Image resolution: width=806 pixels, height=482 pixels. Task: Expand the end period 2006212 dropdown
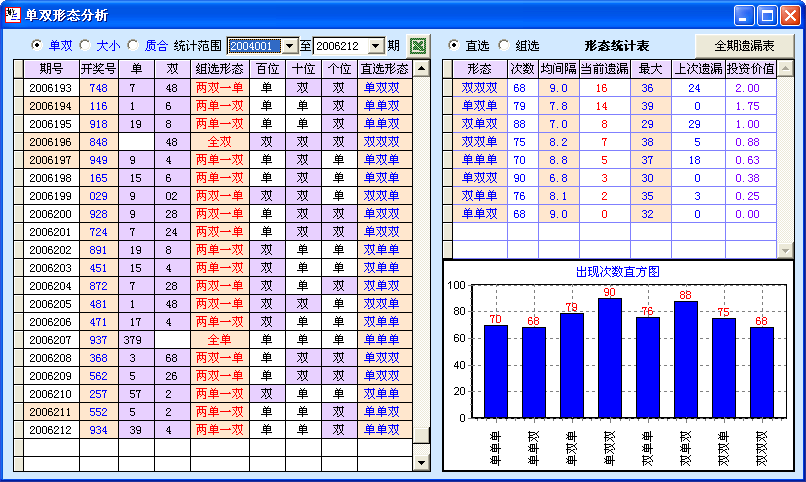point(376,46)
